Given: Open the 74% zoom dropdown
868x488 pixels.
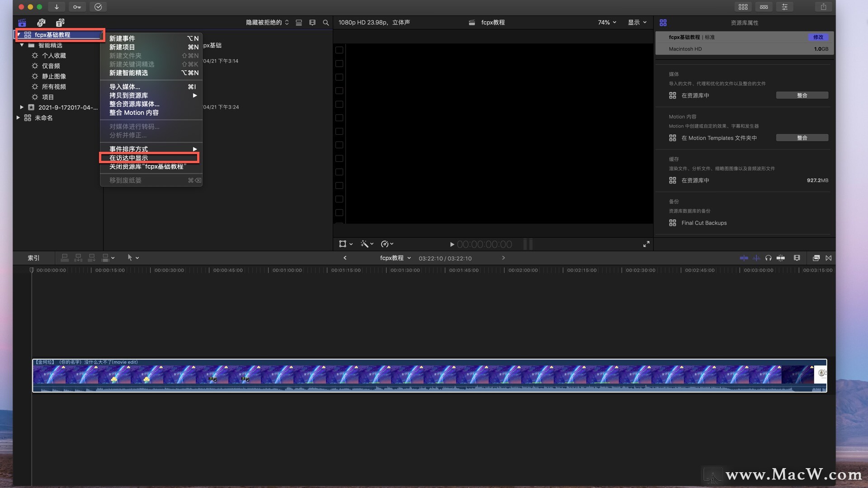Looking at the screenshot, I should [607, 23].
